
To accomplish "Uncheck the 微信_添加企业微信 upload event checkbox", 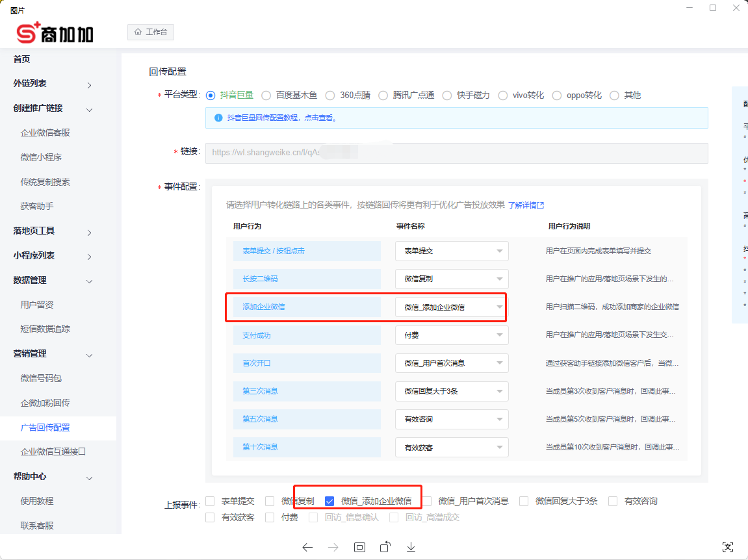I will [x=330, y=501].
